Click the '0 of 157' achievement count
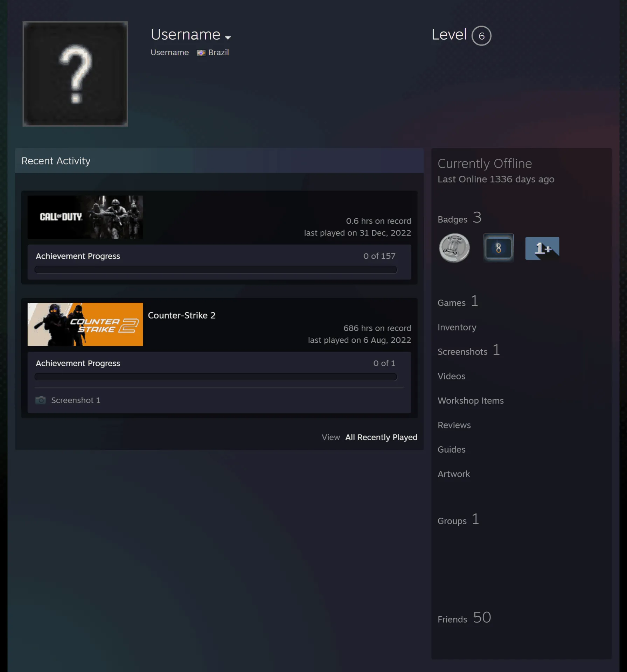The height and width of the screenshot is (672, 627). click(379, 256)
